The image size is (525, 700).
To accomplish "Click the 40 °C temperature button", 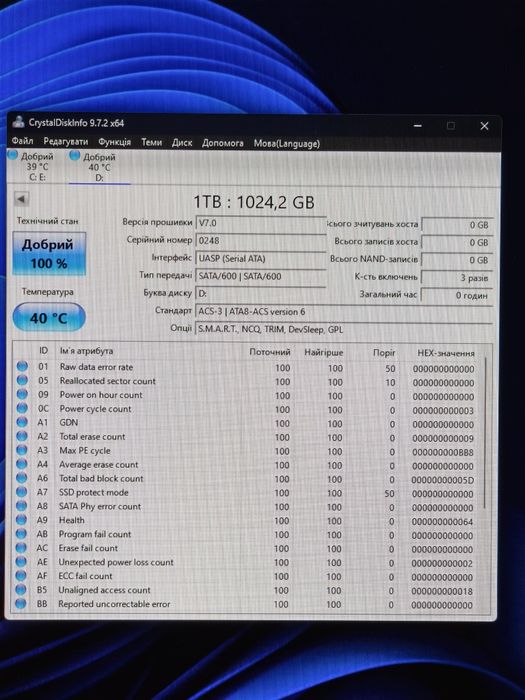I will point(49,318).
